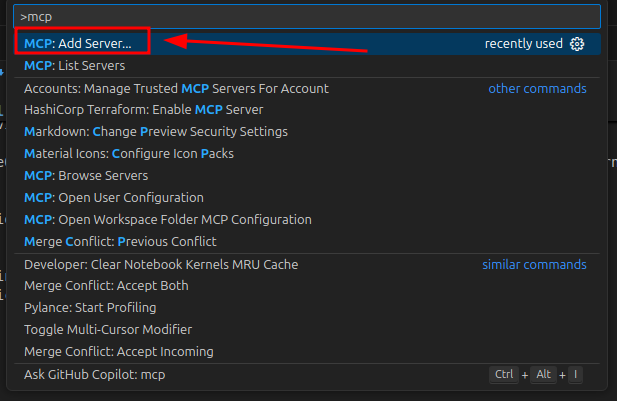Open MCP: Browse Servers
The height and width of the screenshot is (401, 617).
click(85, 176)
